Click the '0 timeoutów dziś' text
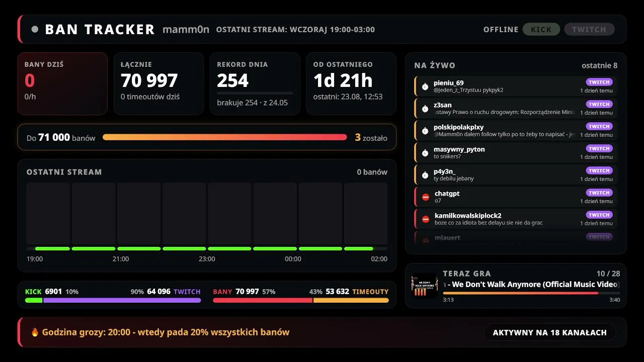 click(x=150, y=97)
